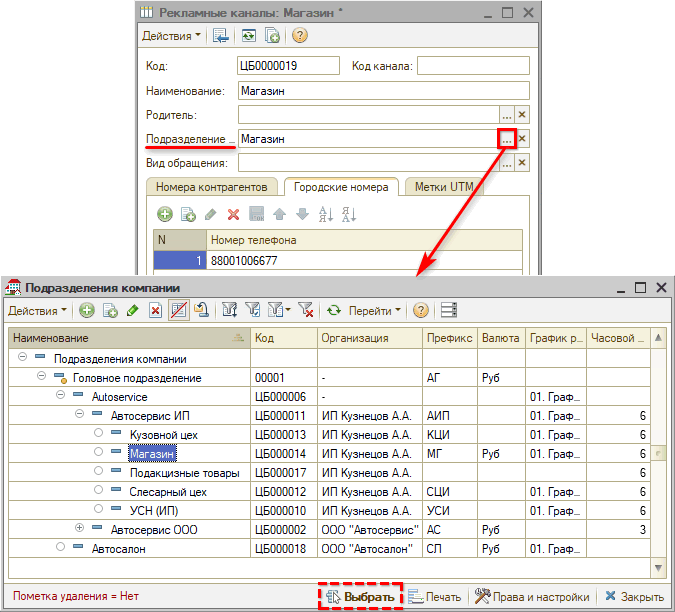Clear the Родитель field
675x612 pixels.
pos(522,115)
